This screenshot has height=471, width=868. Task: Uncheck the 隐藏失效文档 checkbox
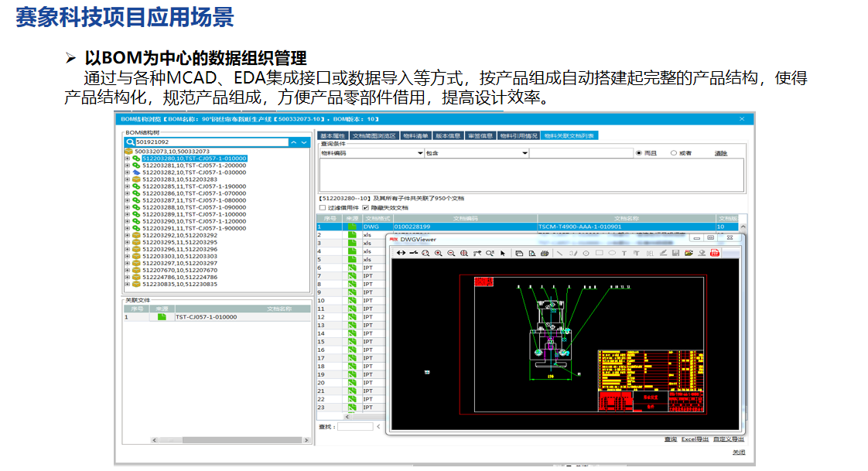coord(365,207)
